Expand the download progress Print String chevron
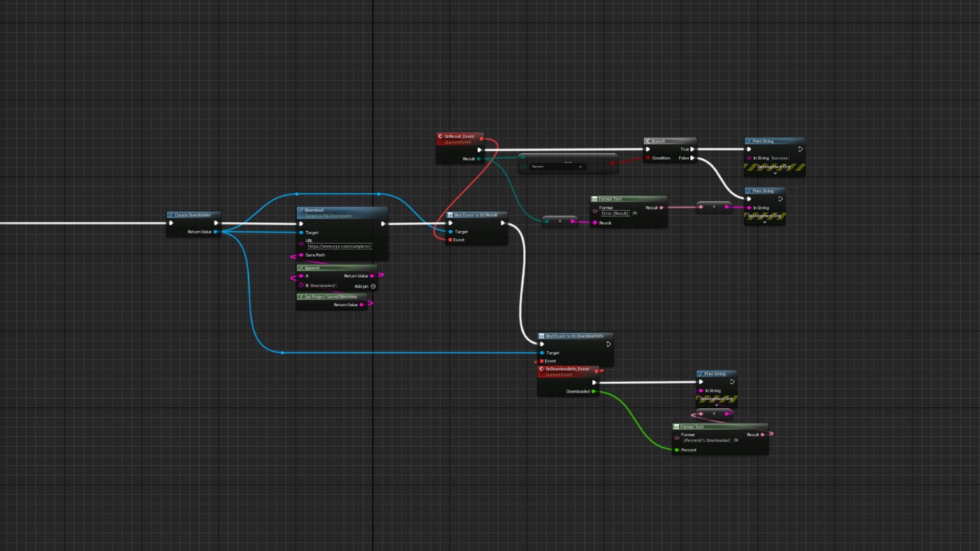This screenshot has height=551, width=980. coord(717,406)
